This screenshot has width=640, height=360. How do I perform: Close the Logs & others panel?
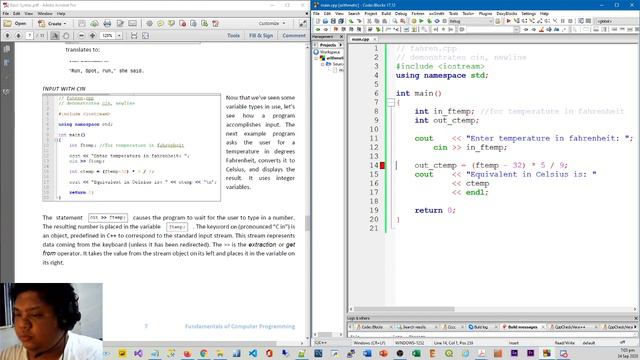(x=636, y=318)
